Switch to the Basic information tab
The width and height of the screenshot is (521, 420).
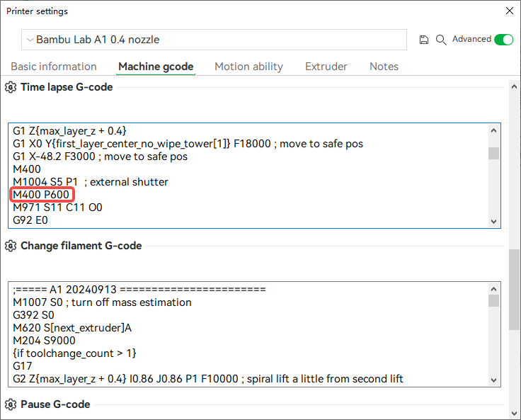[x=54, y=67]
